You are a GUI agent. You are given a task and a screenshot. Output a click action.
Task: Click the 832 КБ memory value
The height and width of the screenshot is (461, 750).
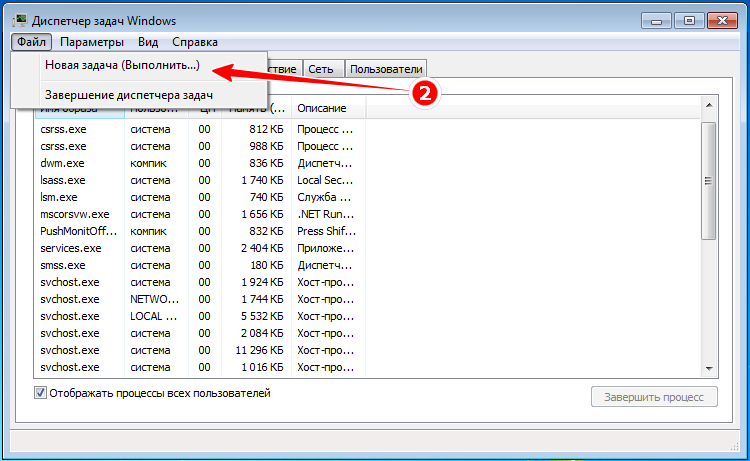266,231
